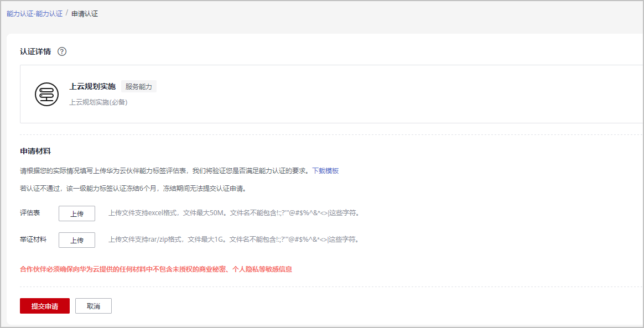This screenshot has height=328, width=644.
Task: Open the 下载模板 download link
Action: [x=326, y=171]
